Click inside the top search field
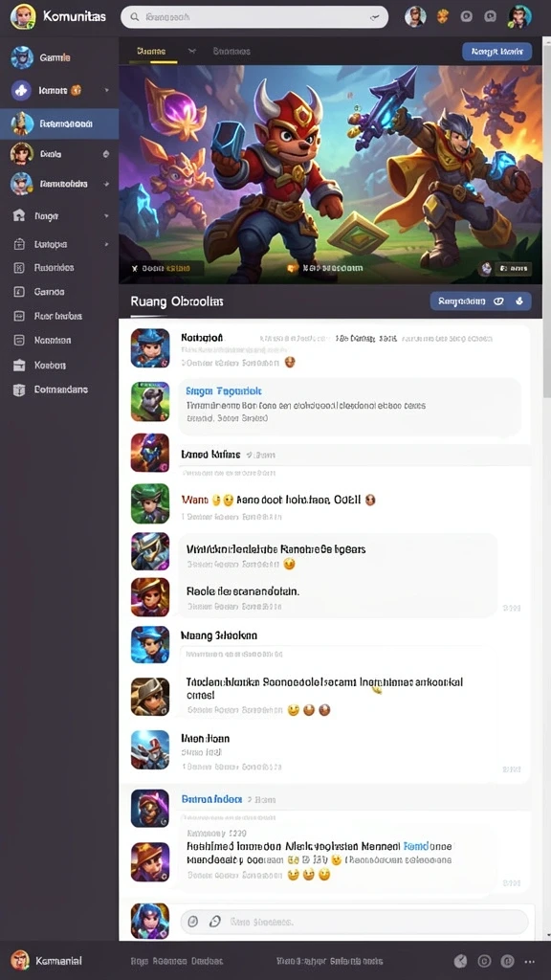The width and height of the screenshot is (551, 980). tap(254, 17)
